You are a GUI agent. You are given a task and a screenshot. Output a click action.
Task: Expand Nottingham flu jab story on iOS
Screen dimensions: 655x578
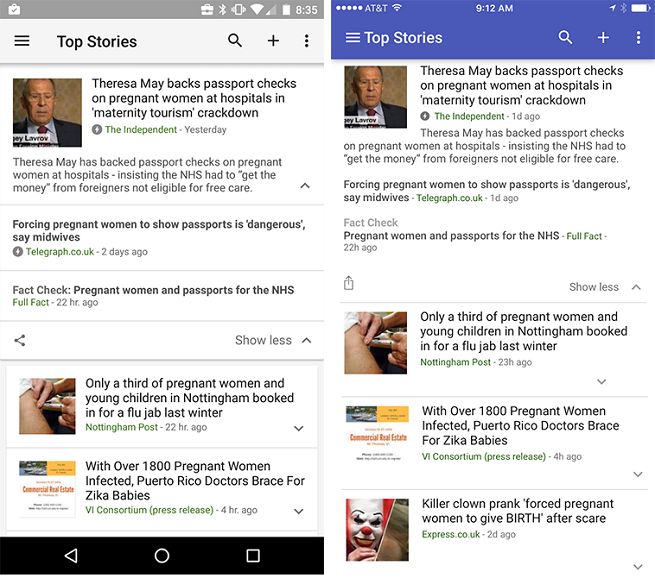tap(602, 381)
